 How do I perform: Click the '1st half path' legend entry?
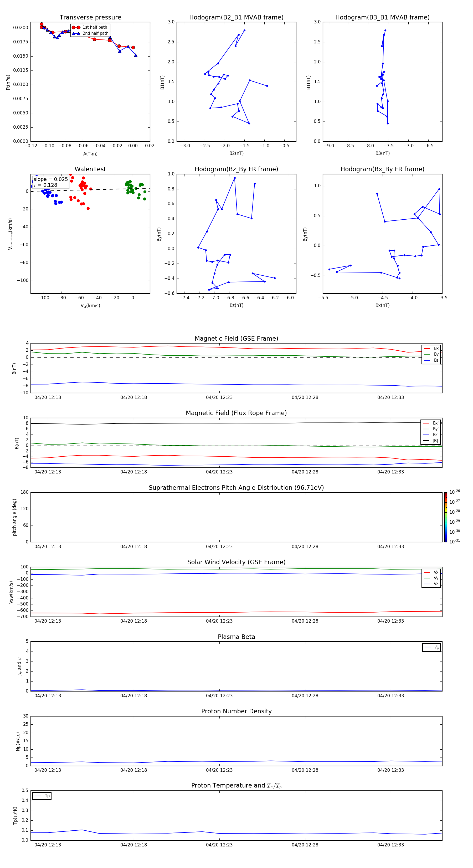pos(90,27)
